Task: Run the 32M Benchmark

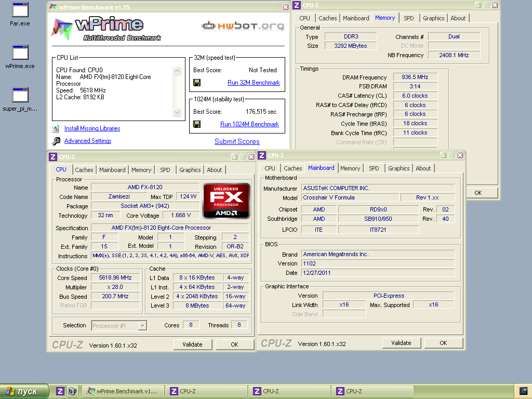Action: (x=254, y=83)
